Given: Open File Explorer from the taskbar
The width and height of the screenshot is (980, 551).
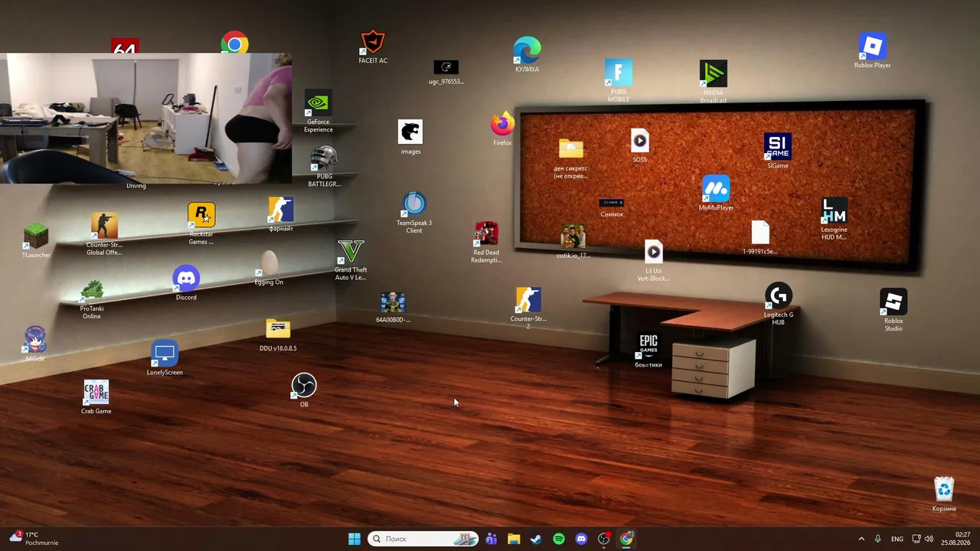Looking at the screenshot, I should tap(514, 539).
